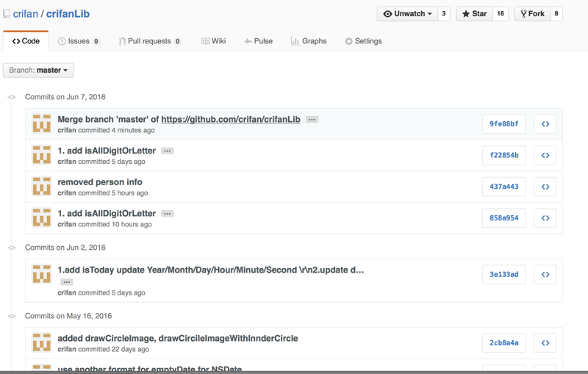
Task: Open 'added drawCircleImage' commit title
Action: tap(177, 339)
